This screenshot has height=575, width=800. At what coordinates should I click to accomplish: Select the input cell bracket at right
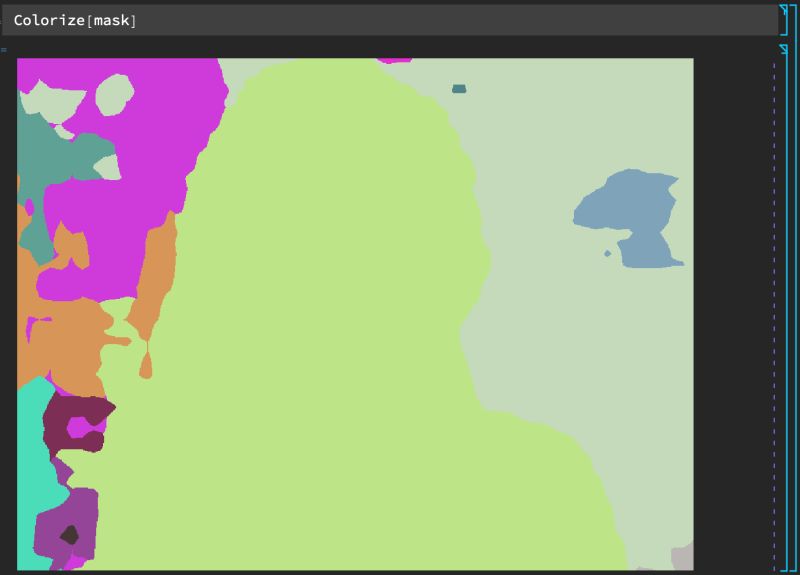(x=785, y=20)
